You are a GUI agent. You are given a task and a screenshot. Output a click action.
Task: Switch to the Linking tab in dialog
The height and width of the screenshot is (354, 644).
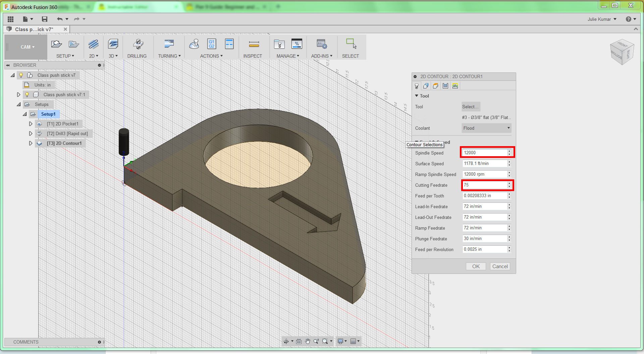(x=455, y=86)
